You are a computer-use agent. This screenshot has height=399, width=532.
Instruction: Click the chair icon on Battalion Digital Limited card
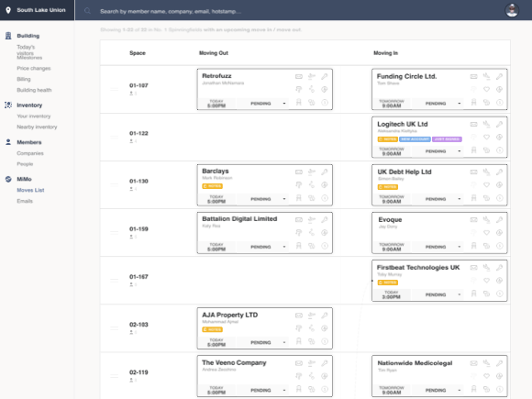click(299, 246)
